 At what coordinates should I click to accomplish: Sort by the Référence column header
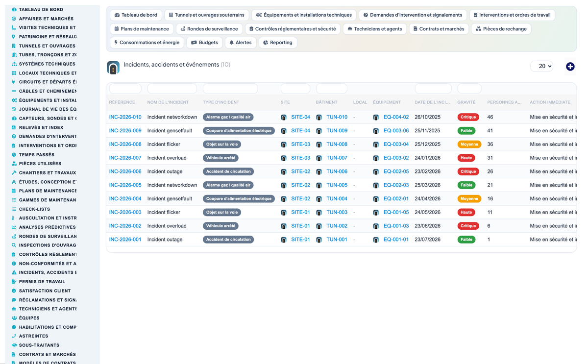tap(122, 102)
